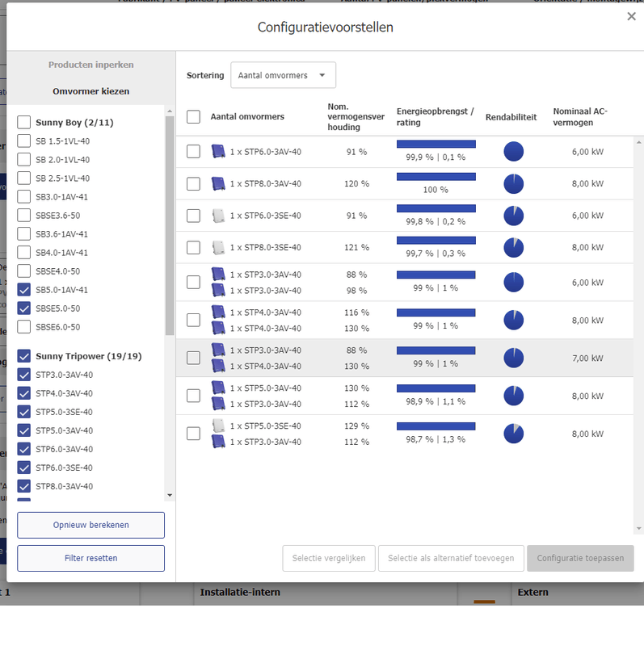Click profitability pie icon for 1 x STP6.0-3AV-40

click(x=513, y=151)
